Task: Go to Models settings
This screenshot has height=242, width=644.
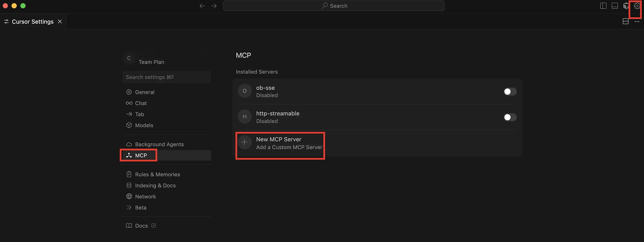Action: [144, 125]
